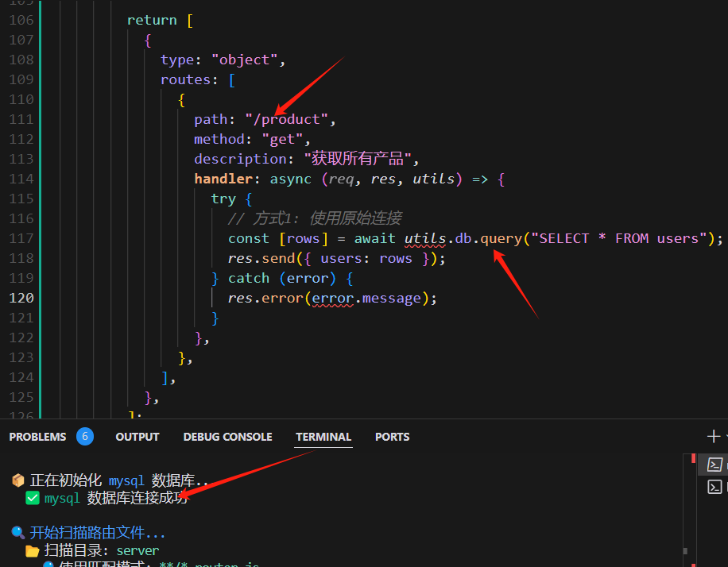Select the TERMINAL panel tab
Viewport: 728px width, 567px height.
click(x=323, y=437)
